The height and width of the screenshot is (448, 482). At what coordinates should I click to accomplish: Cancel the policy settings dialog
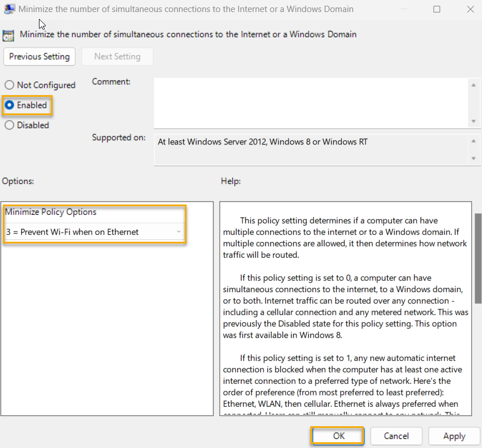(396, 435)
